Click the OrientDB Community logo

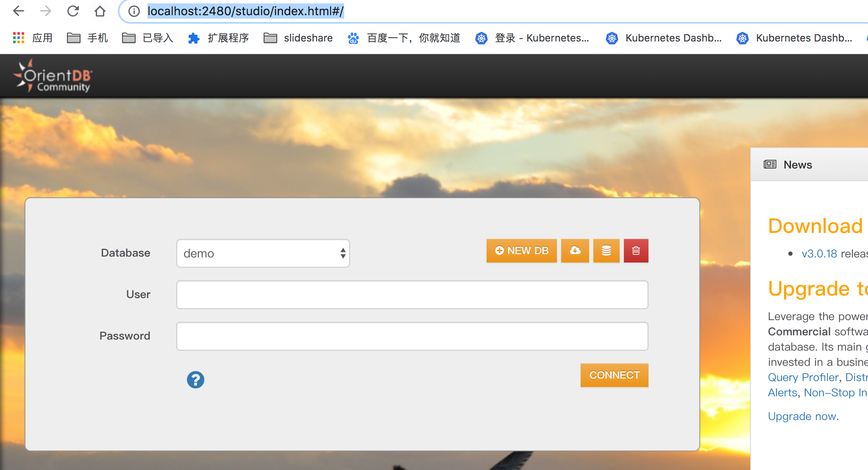[x=53, y=76]
